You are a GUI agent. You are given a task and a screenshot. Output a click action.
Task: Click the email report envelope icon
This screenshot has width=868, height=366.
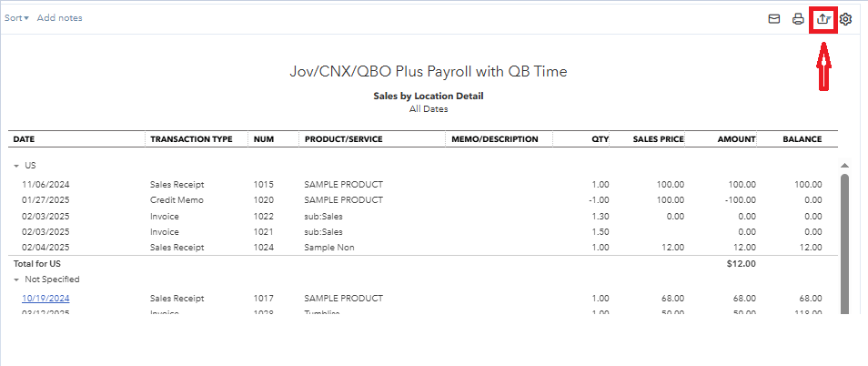click(774, 19)
